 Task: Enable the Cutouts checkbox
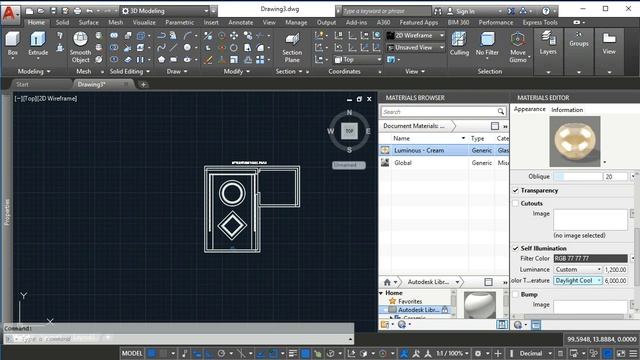point(516,203)
